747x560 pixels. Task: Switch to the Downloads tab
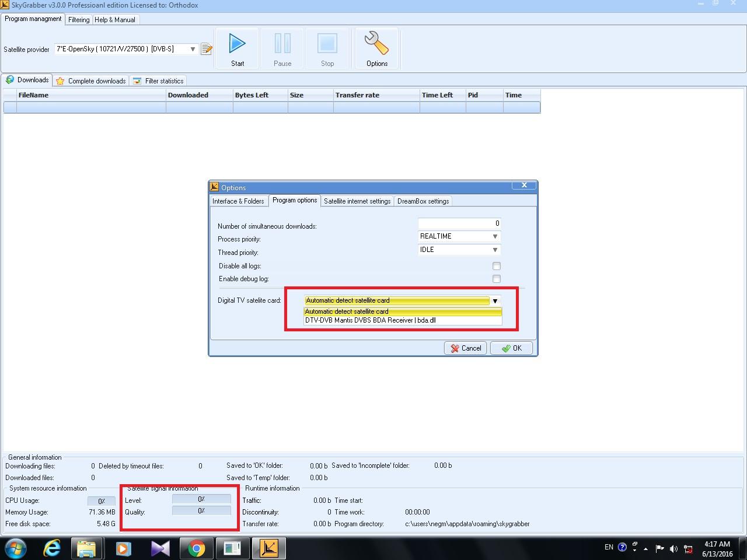[27, 80]
